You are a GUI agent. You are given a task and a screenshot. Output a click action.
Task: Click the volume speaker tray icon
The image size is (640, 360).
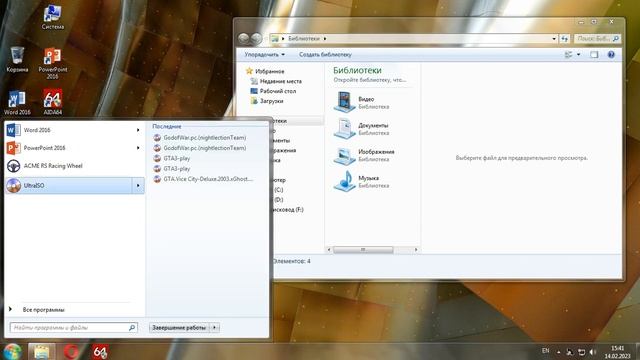[x=593, y=352]
